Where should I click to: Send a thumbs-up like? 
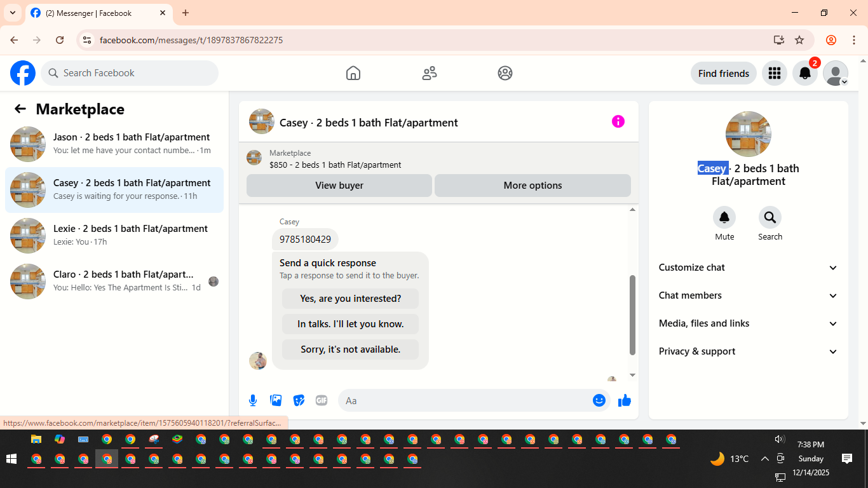[x=625, y=400]
